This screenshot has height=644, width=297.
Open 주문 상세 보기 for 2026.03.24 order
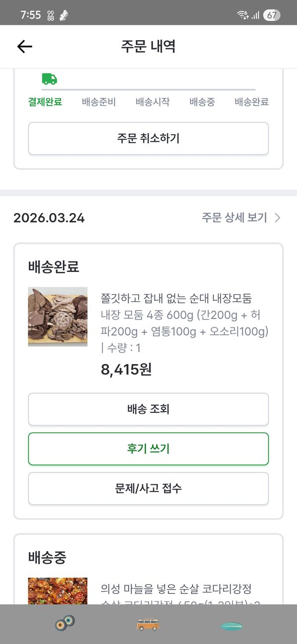click(x=235, y=218)
